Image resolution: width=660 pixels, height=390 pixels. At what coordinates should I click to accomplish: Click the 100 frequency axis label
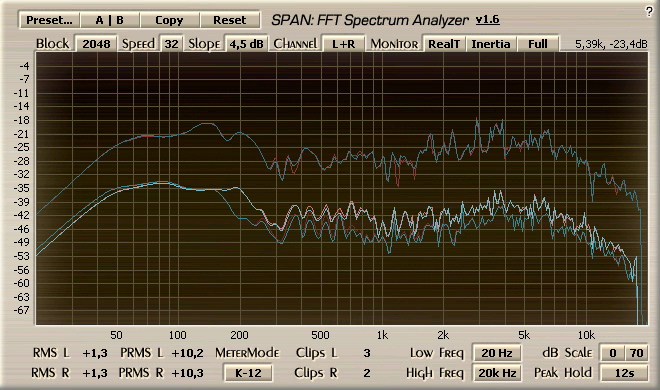pyautogui.click(x=177, y=335)
